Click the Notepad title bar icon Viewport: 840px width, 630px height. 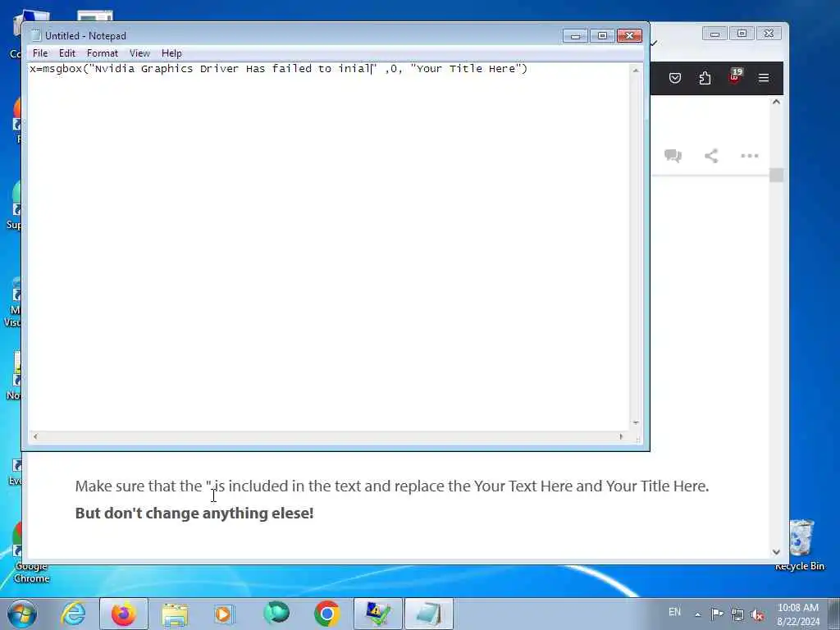[36, 35]
